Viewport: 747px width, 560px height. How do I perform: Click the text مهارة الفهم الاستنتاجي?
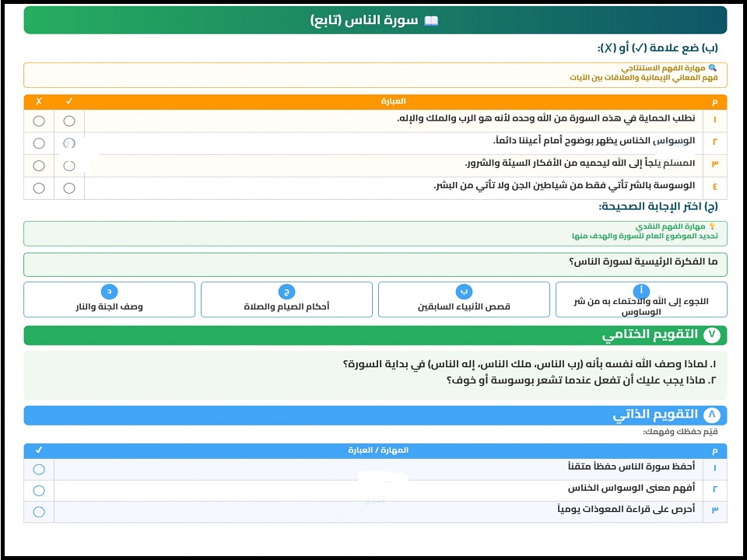point(663,68)
